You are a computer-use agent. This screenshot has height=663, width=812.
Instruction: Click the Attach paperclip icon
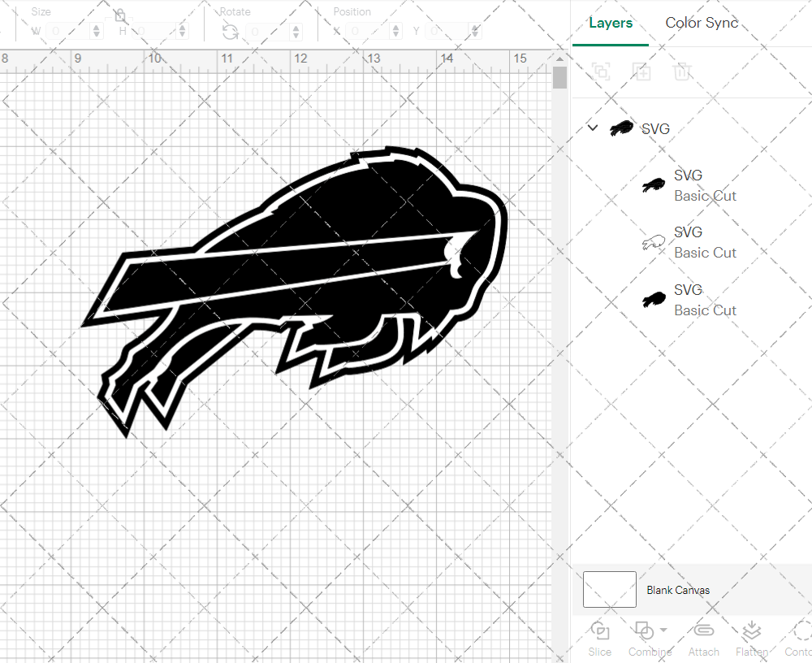click(x=703, y=631)
